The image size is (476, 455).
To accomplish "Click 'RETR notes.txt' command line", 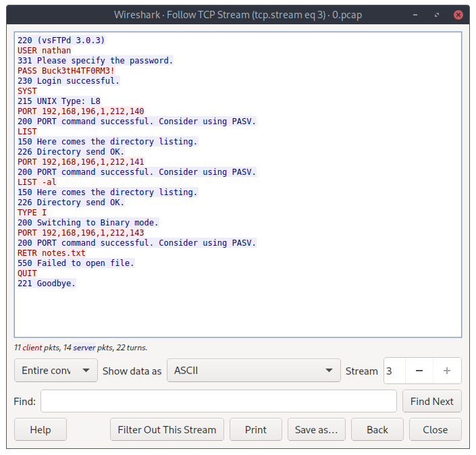I will tap(51, 253).
